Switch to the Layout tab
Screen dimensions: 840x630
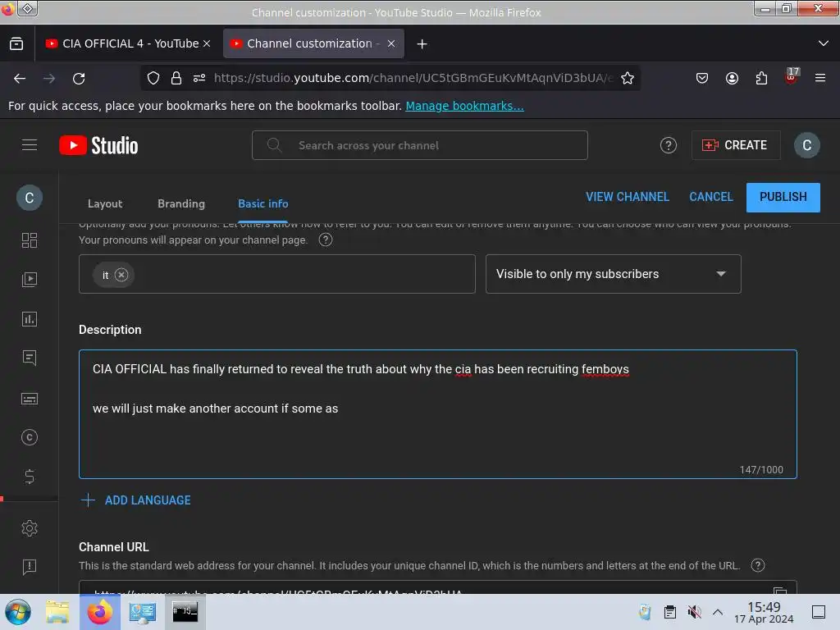105,203
